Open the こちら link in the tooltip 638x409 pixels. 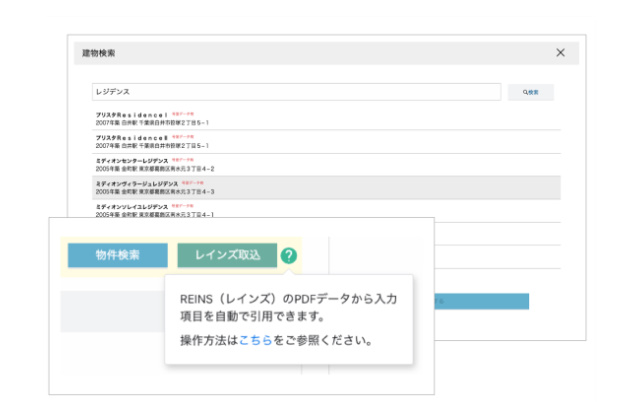pos(254,340)
